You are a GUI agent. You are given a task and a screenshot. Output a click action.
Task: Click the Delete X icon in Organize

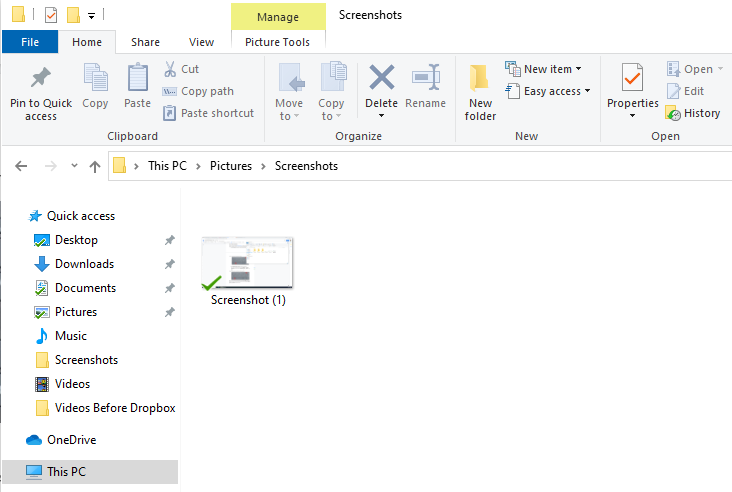pos(382,77)
